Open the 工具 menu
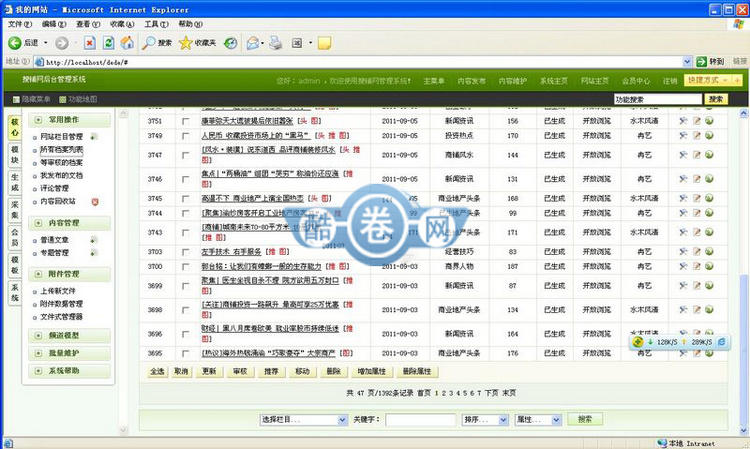 click(x=156, y=24)
